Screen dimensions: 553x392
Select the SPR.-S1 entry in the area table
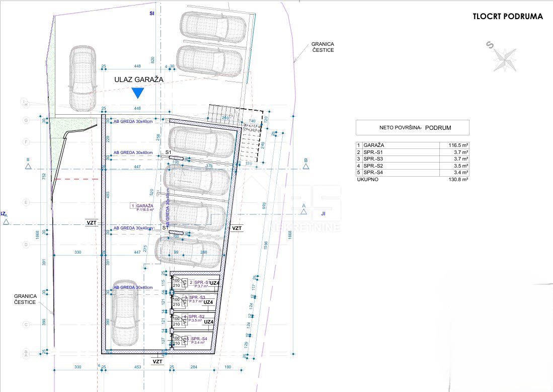pyautogui.click(x=373, y=152)
